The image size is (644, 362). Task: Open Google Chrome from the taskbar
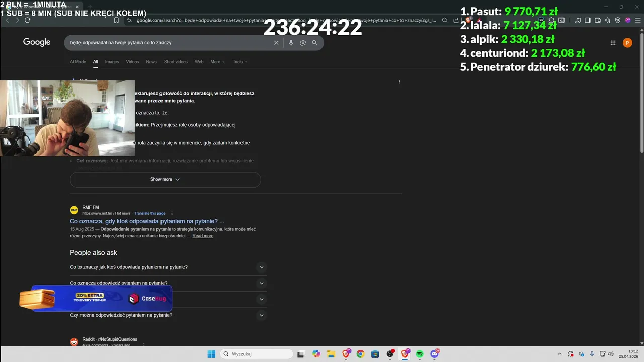click(x=360, y=354)
